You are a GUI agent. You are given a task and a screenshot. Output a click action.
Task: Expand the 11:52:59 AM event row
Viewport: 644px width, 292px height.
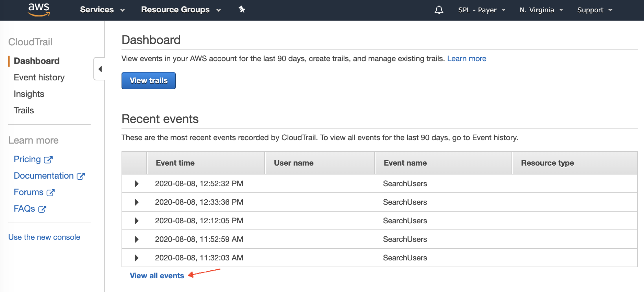point(137,239)
